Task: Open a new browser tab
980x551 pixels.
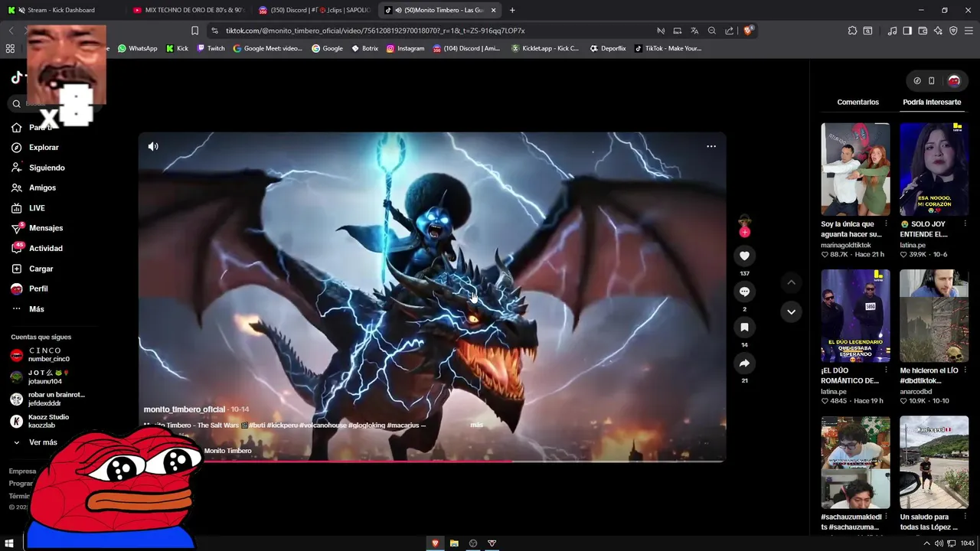Action: point(512,10)
